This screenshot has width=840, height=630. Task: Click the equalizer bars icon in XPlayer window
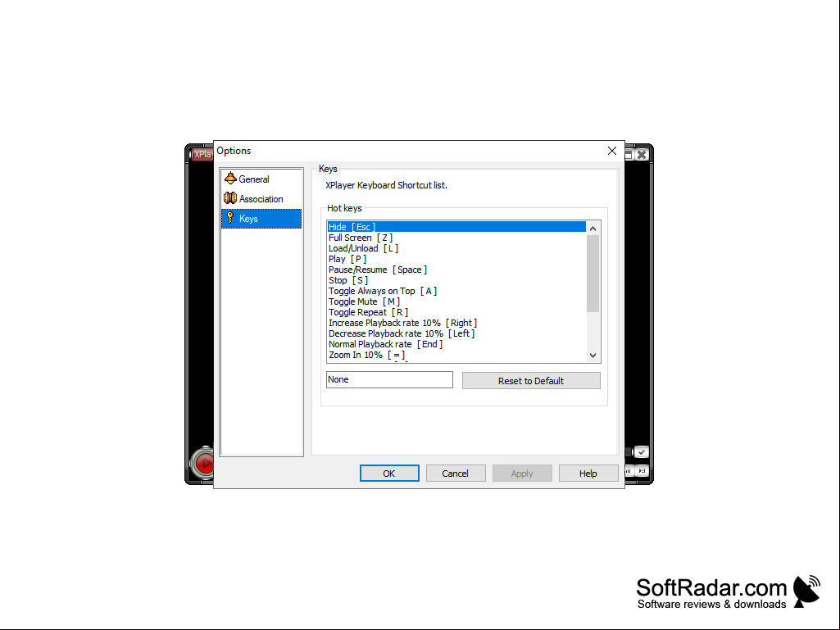[x=629, y=470]
